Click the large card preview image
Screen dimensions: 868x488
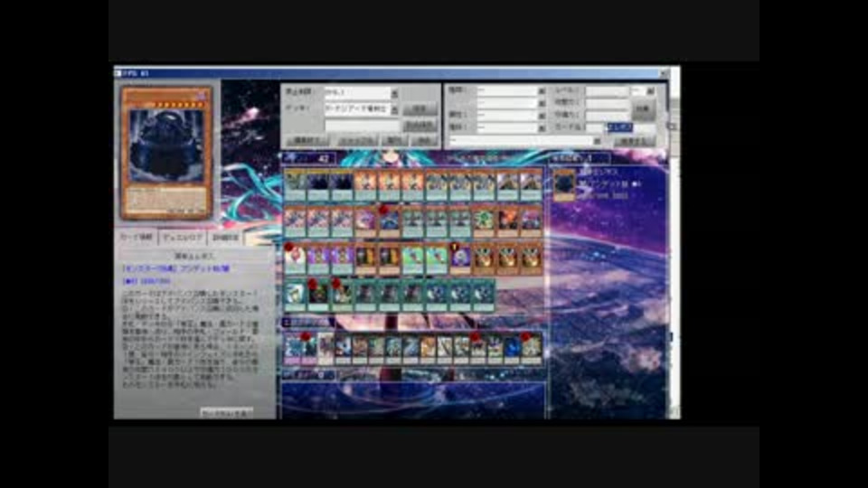[166, 153]
